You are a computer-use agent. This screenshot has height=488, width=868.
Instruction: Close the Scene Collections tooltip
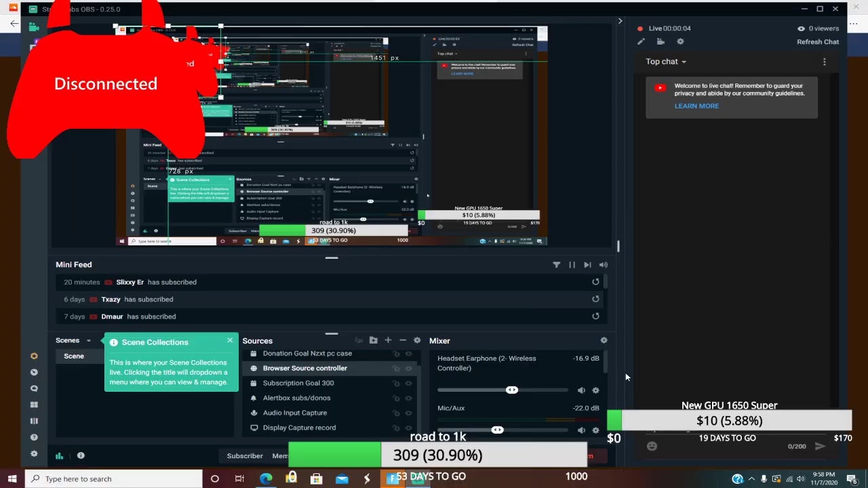click(230, 340)
